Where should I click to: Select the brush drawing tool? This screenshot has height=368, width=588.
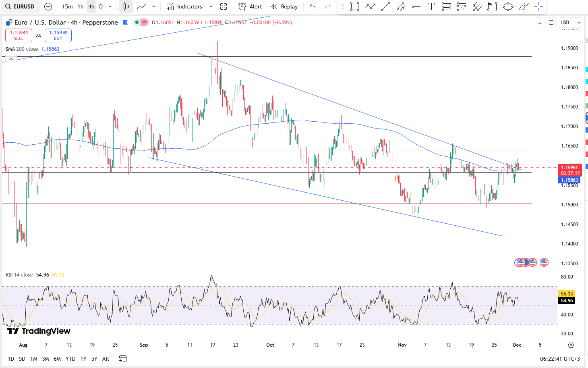(x=523, y=6)
